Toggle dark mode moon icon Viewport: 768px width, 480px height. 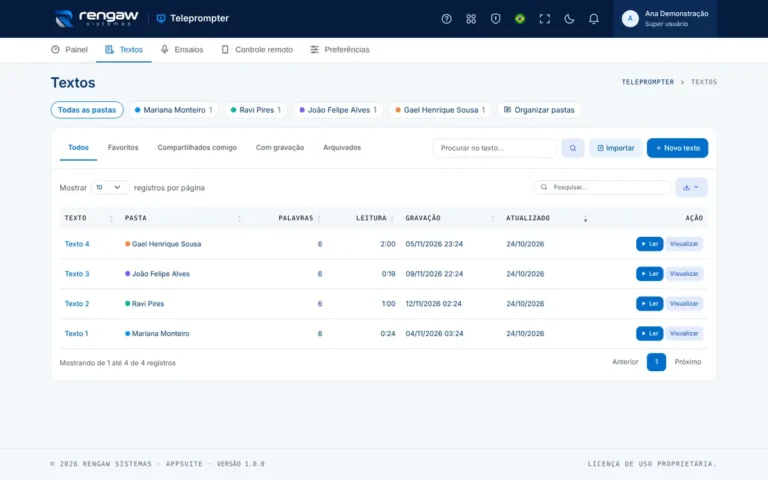569,19
